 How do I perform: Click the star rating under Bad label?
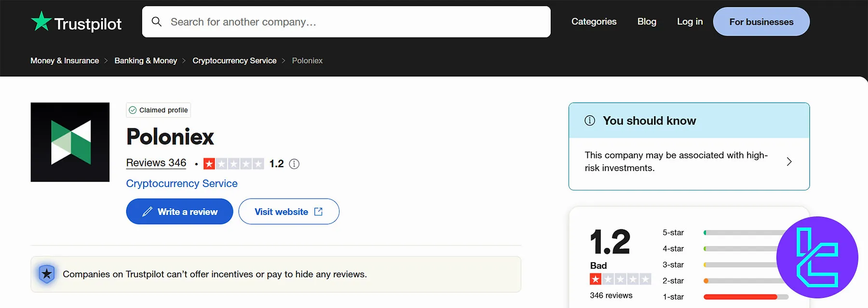click(x=620, y=279)
